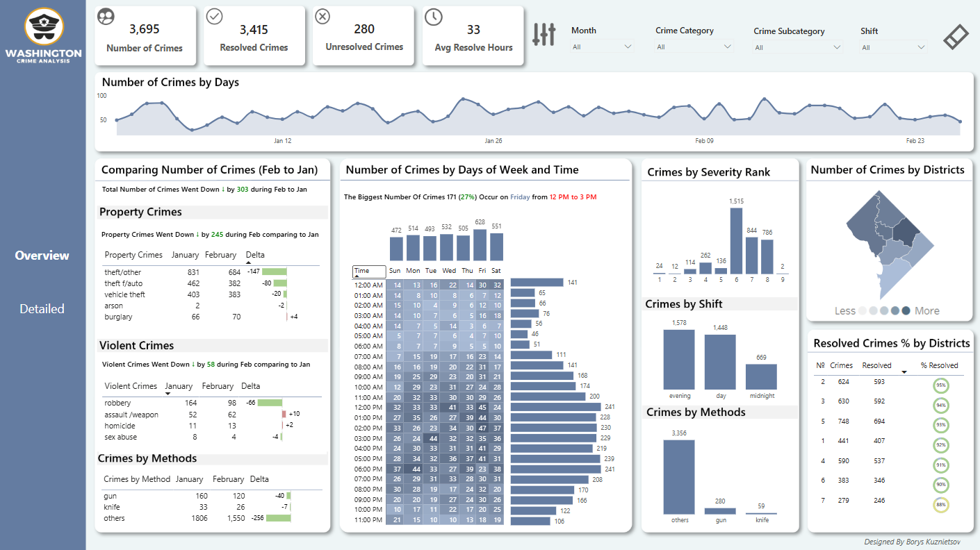Click the eraser clear-filters icon
Image resolution: width=980 pixels, height=550 pixels.
tap(956, 37)
